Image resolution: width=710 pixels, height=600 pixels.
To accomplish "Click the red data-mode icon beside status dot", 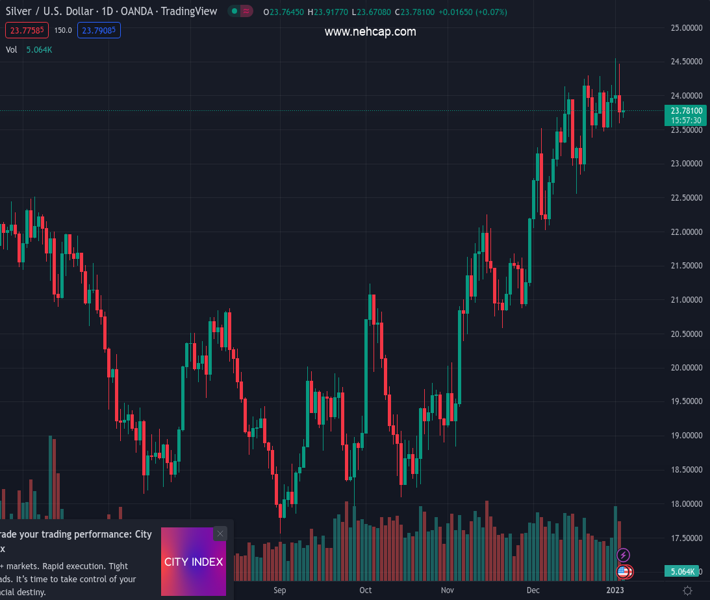I will [246, 11].
